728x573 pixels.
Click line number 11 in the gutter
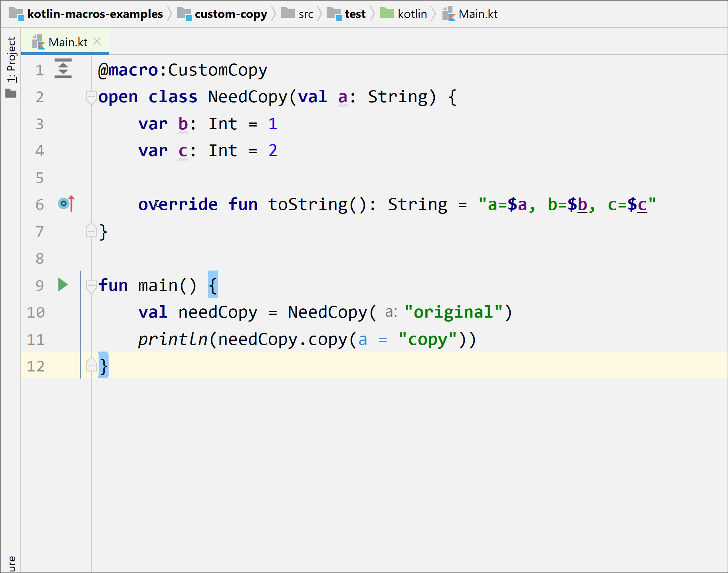[36, 340]
